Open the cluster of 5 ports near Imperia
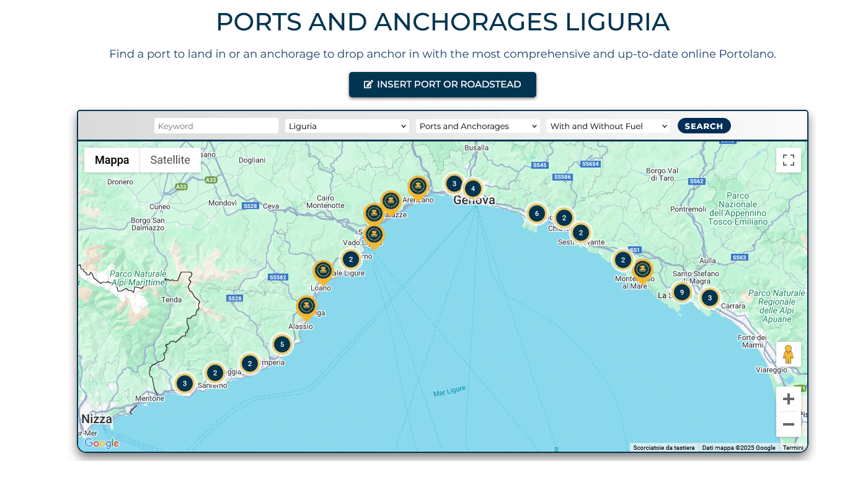Viewport: 868px width, 492px height. pos(282,344)
